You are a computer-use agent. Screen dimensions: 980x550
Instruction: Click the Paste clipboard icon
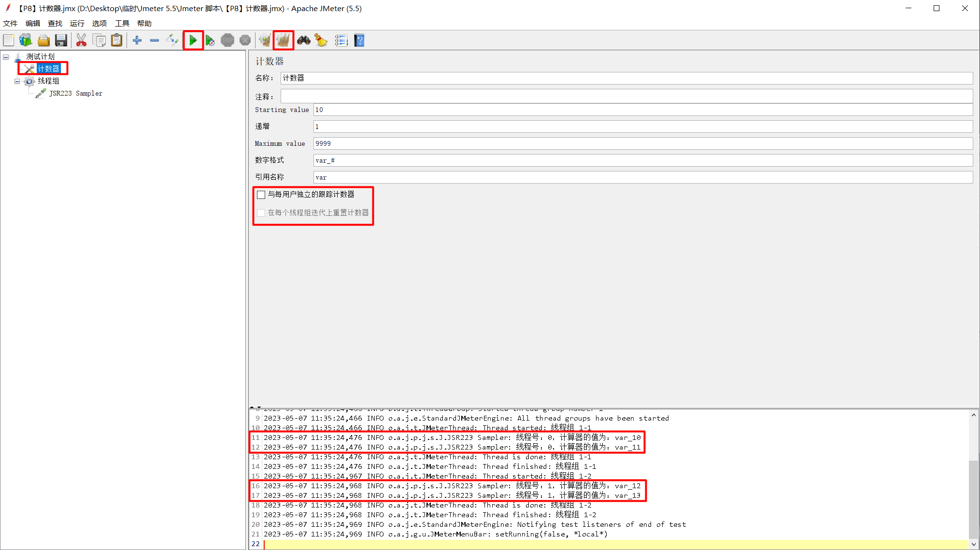(x=117, y=41)
